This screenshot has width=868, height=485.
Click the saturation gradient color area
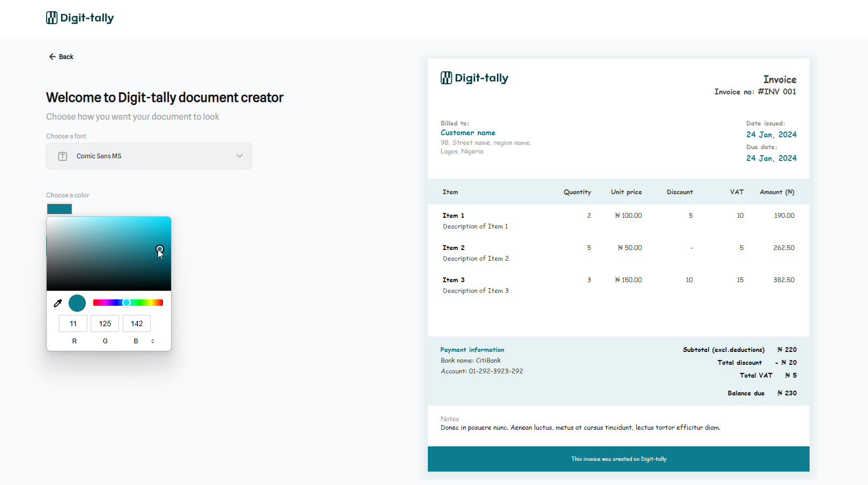[x=109, y=254]
